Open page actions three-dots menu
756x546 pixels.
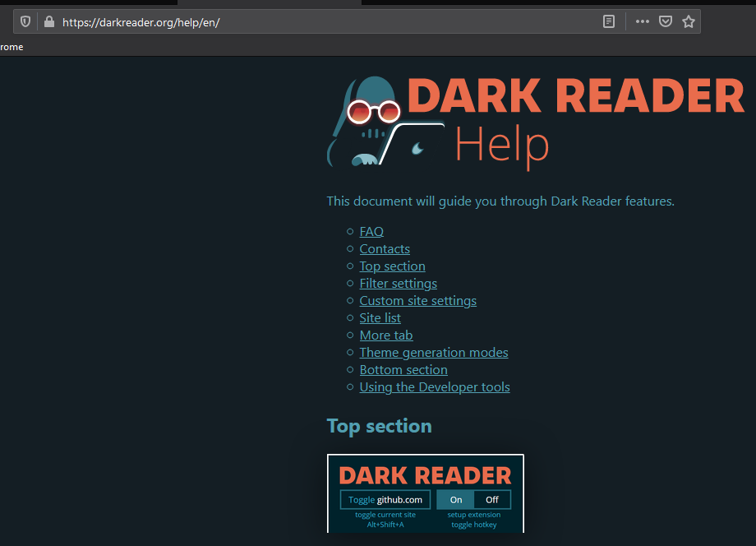tap(643, 22)
